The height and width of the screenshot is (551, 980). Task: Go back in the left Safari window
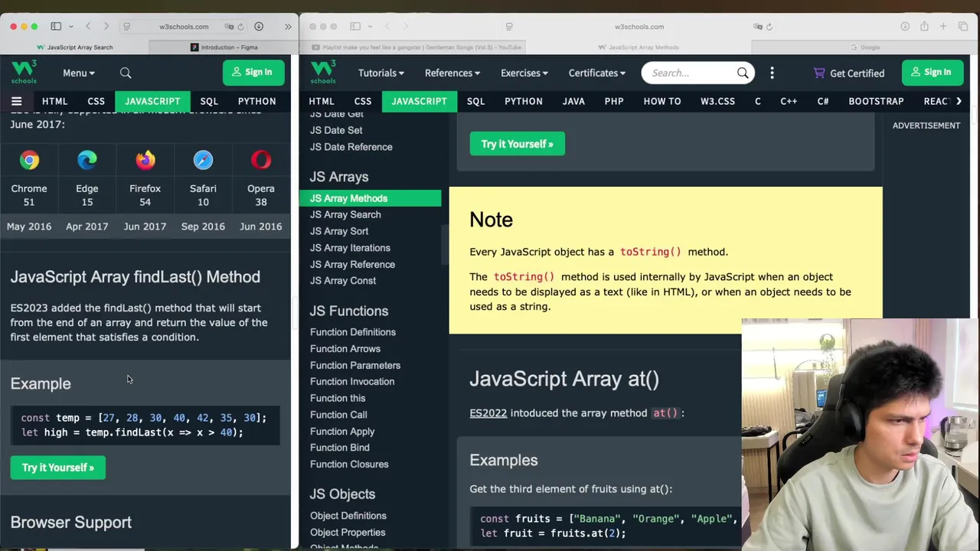click(x=88, y=26)
